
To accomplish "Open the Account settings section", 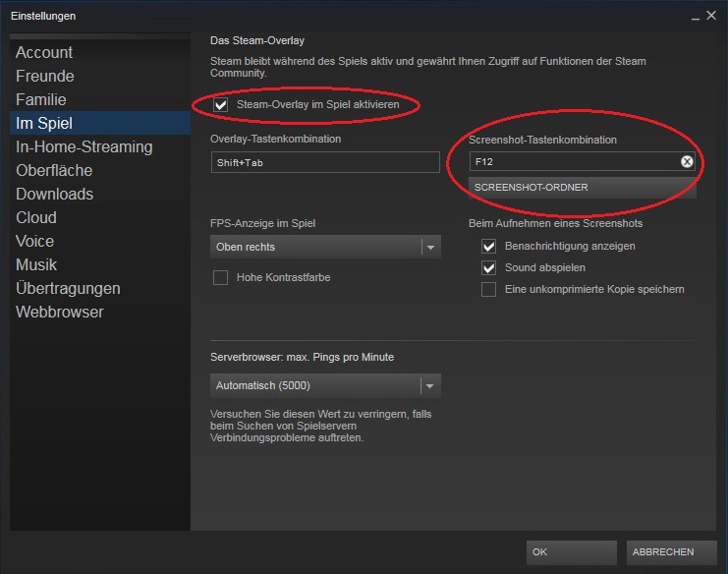I will (x=100, y=52).
